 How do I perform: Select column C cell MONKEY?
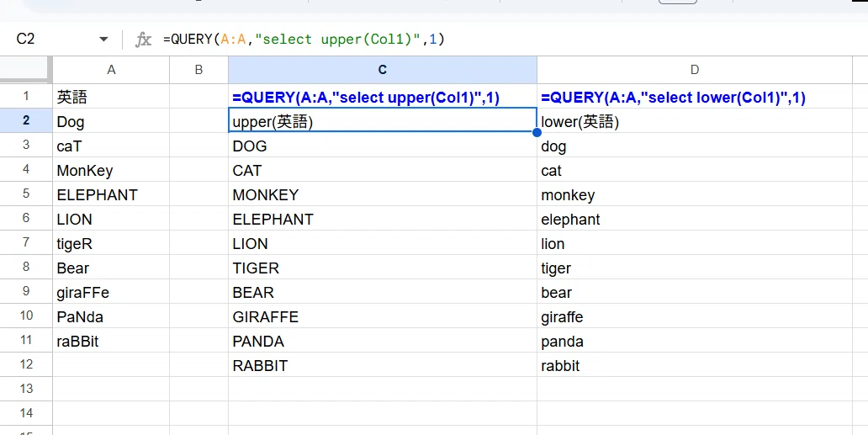coord(383,194)
